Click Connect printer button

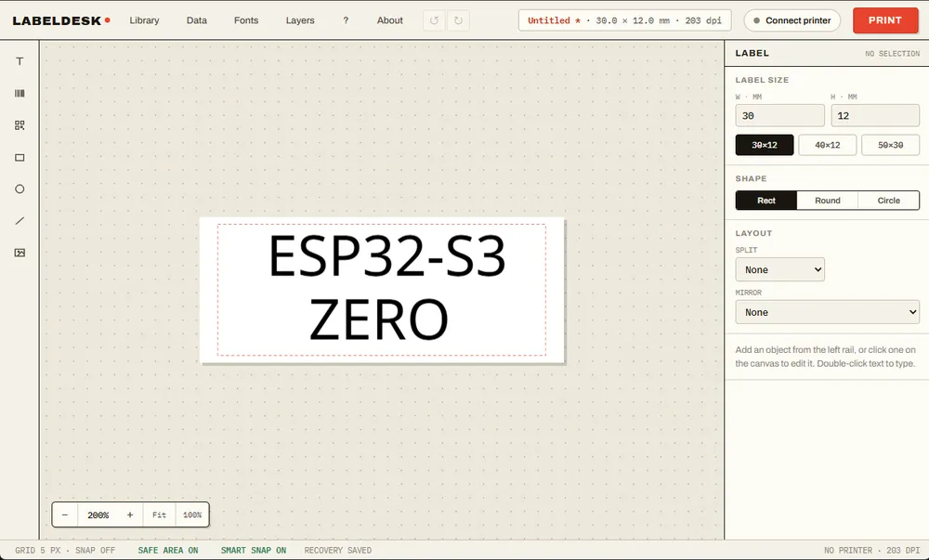coord(792,20)
